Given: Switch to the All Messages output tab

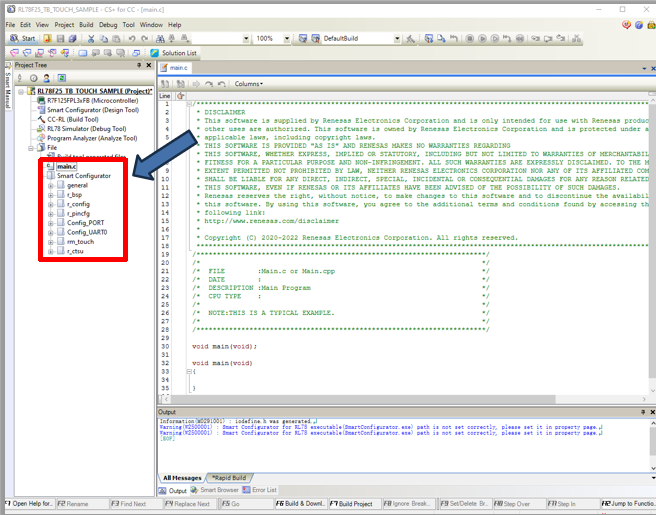Looking at the screenshot, I should [182, 478].
